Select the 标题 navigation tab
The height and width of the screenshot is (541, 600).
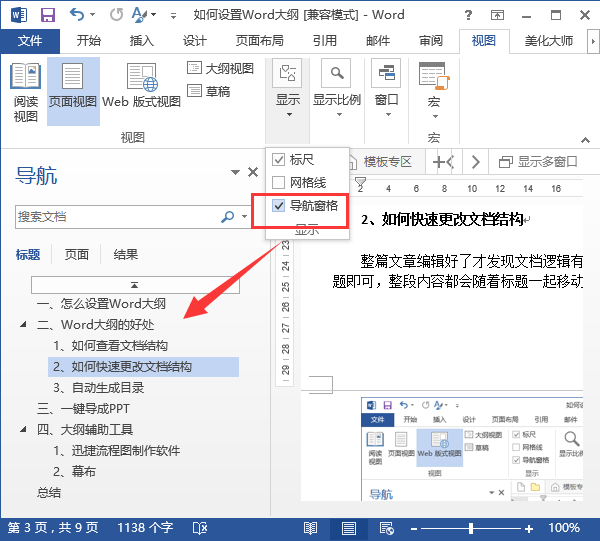[28, 254]
